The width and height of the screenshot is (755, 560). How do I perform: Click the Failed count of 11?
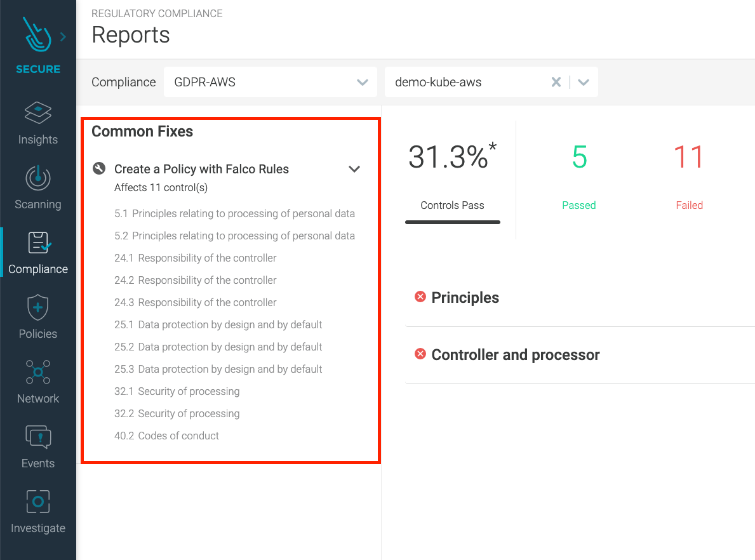(x=689, y=157)
